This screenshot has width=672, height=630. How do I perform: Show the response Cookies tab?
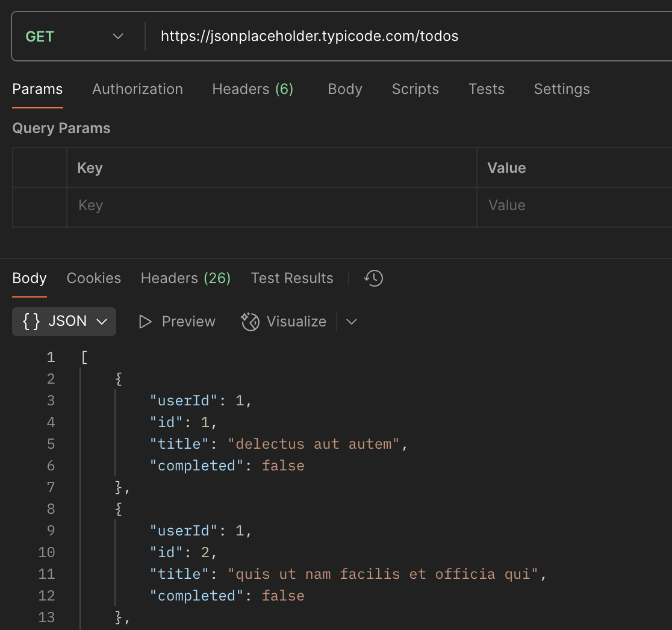93,278
